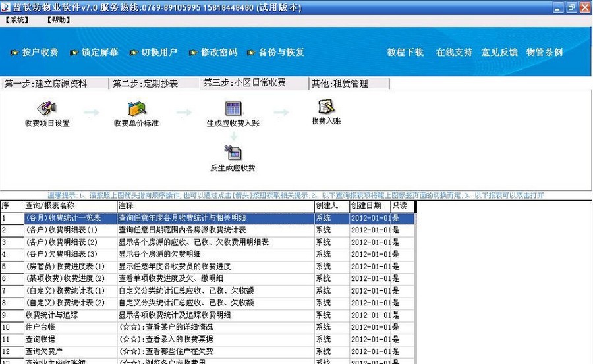Click 修改密码 toolbar button
Screen dimensions: 593x364
tap(213, 52)
